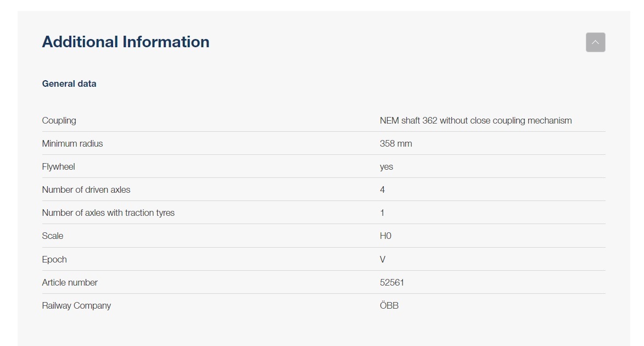Click the 358 mm radius value
This screenshot has height=346, width=644.
[x=396, y=143]
